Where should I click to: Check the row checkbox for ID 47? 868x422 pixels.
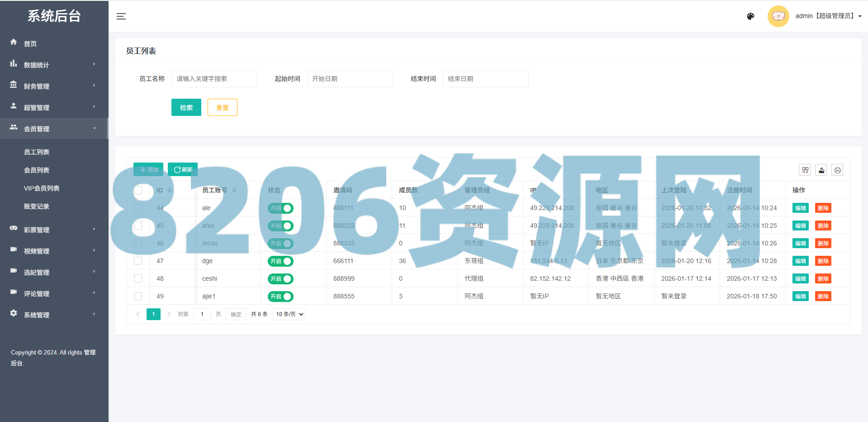(x=138, y=261)
